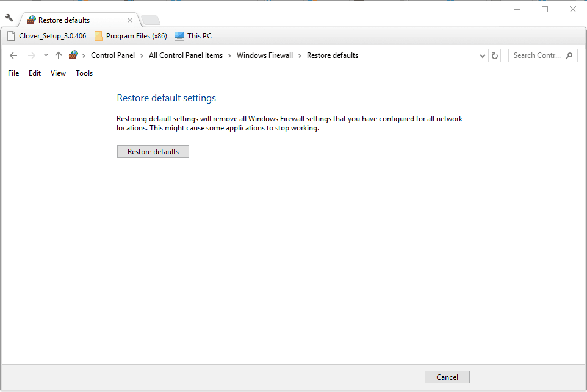Image resolution: width=587 pixels, height=392 pixels.
Task: Expand chevron after All Control Panel Items
Action: tap(229, 55)
